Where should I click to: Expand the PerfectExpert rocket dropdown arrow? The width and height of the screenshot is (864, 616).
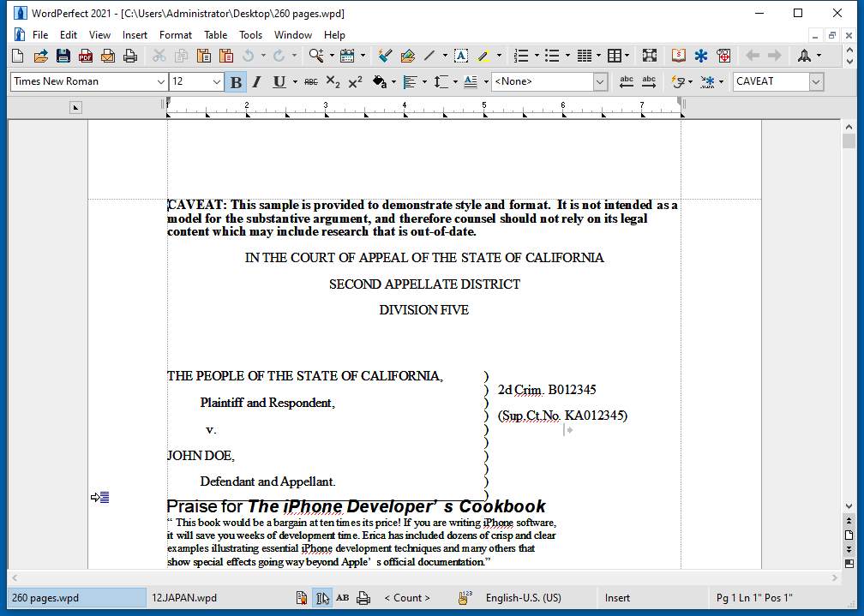click(x=819, y=56)
